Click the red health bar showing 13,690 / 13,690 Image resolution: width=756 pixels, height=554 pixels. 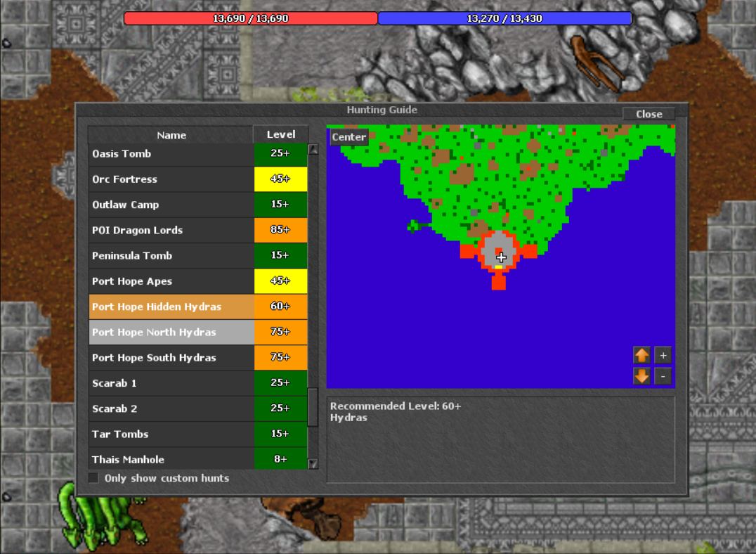(x=251, y=18)
